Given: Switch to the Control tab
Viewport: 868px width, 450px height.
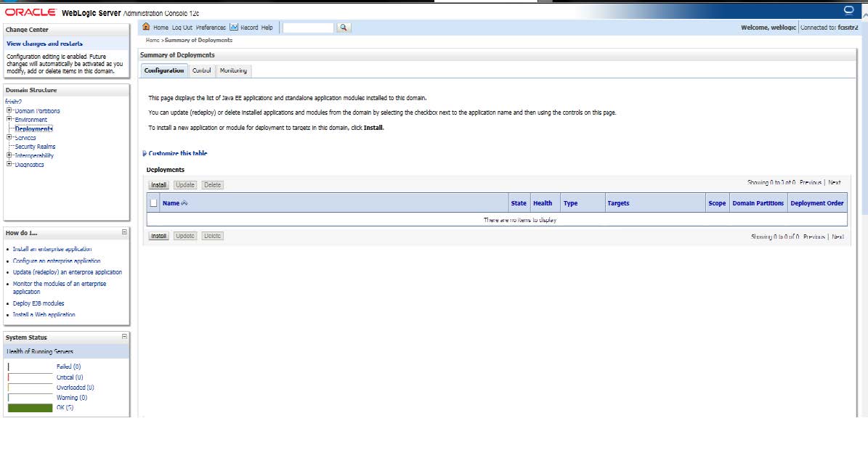Looking at the screenshot, I should coord(201,70).
